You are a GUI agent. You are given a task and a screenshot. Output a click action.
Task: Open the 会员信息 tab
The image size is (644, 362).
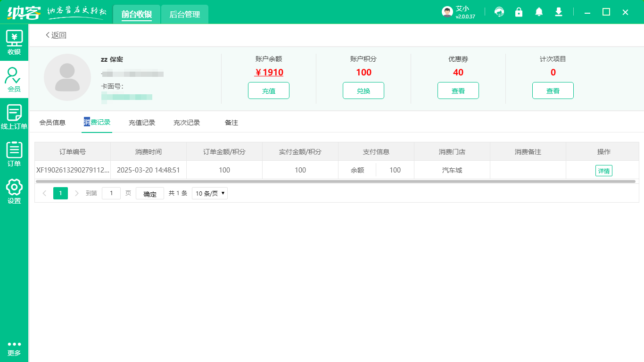pos(52,123)
